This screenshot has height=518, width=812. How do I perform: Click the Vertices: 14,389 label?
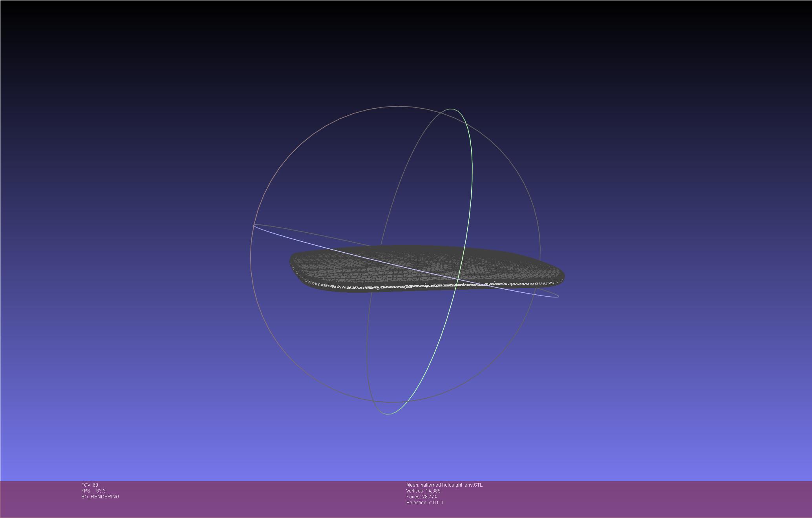coord(423,491)
